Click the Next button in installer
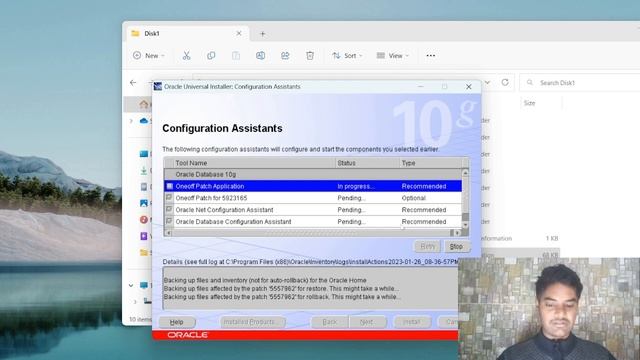The width and height of the screenshot is (640, 360). click(367, 322)
